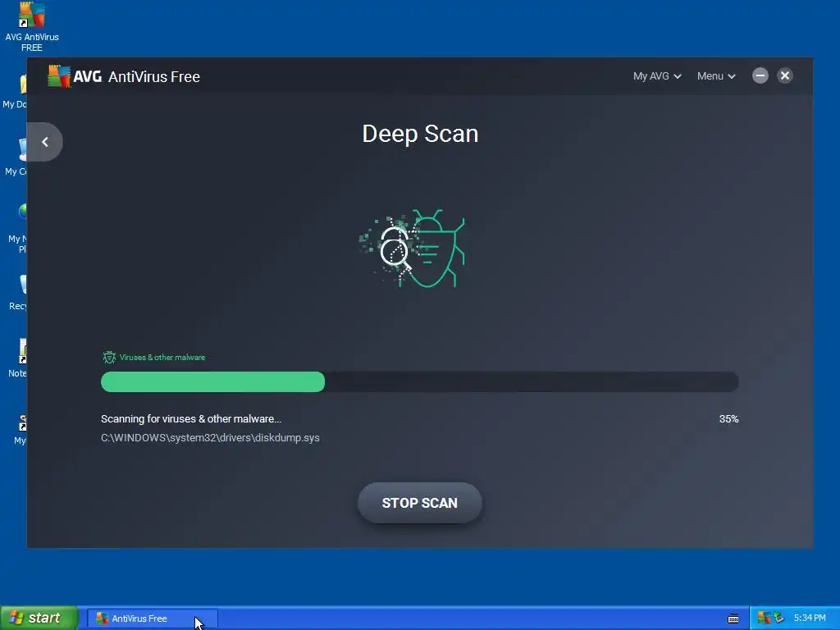This screenshot has width=840, height=630.
Task: Click the Deep Scan heading
Action: point(420,134)
